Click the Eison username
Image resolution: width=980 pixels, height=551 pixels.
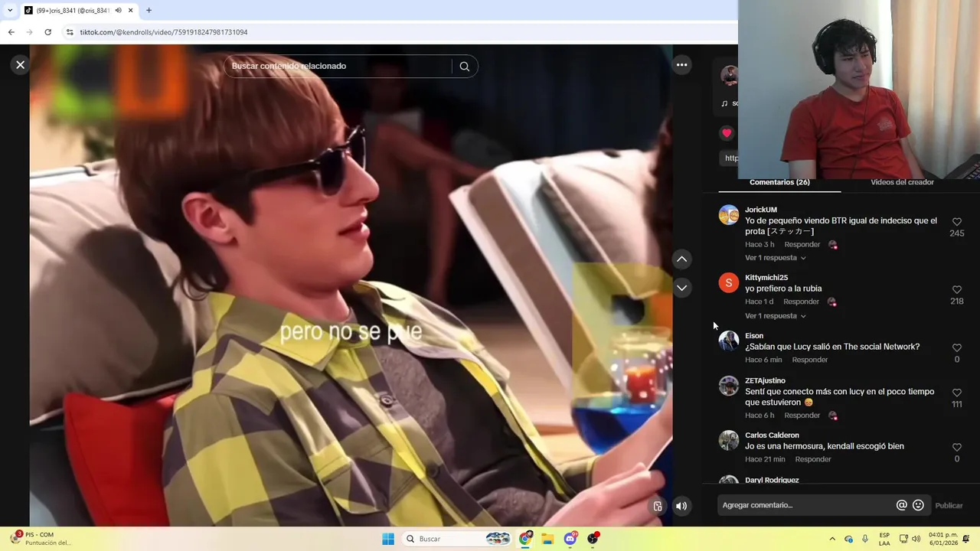[754, 336]
